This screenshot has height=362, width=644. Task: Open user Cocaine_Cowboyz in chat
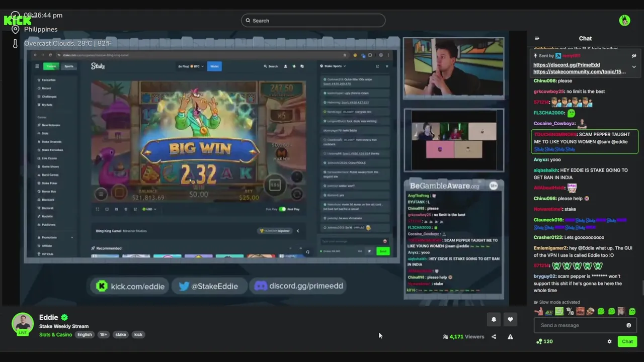554,124
